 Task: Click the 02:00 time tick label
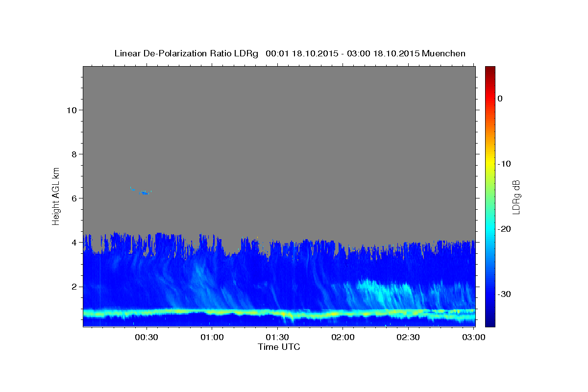tap(343, 337)
